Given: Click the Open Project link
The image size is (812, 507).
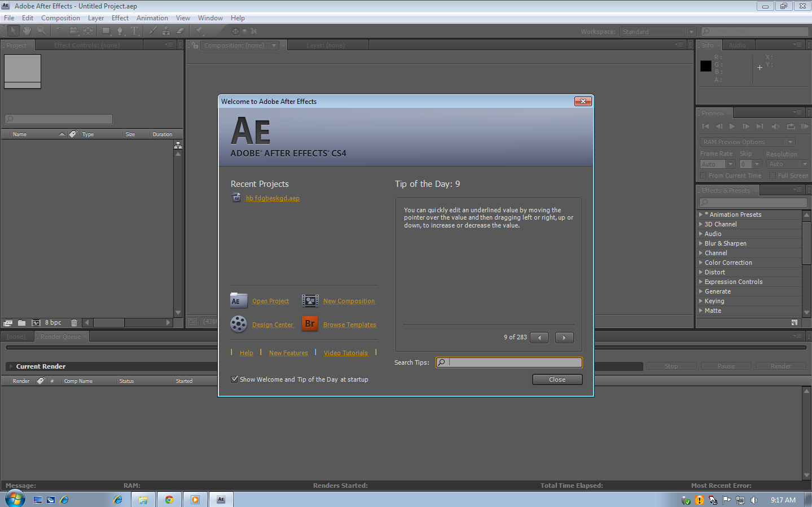Looking at the screenshot, I should pos(270,301).
